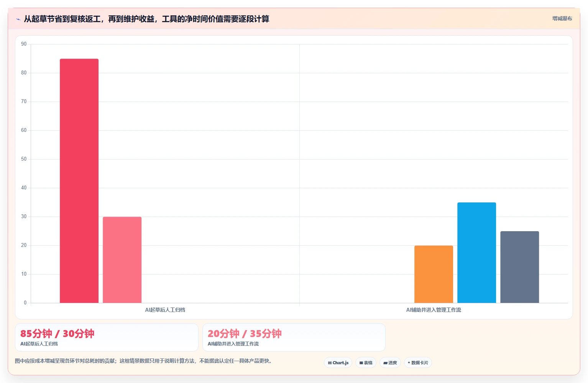Screen dimensions: 588x383
Task: Click the small icon left of the title
Action: (x=18, y=19)
